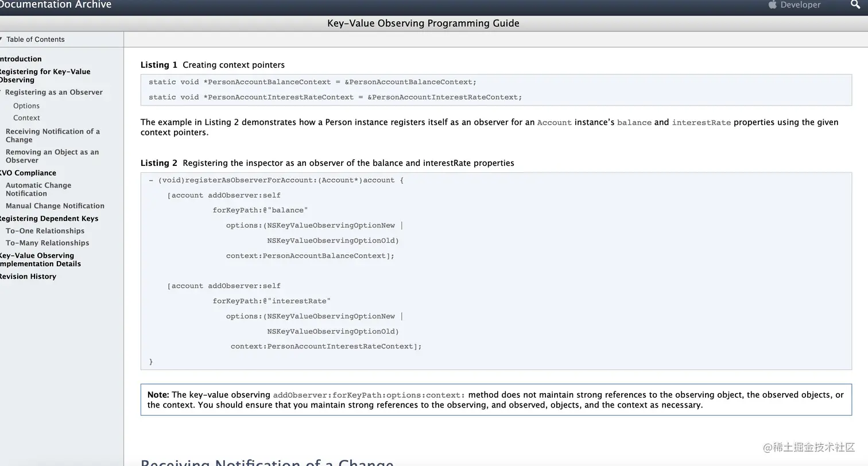Select the Context subsection
This screenshot has height=466, width=868.
coord(26,118)
